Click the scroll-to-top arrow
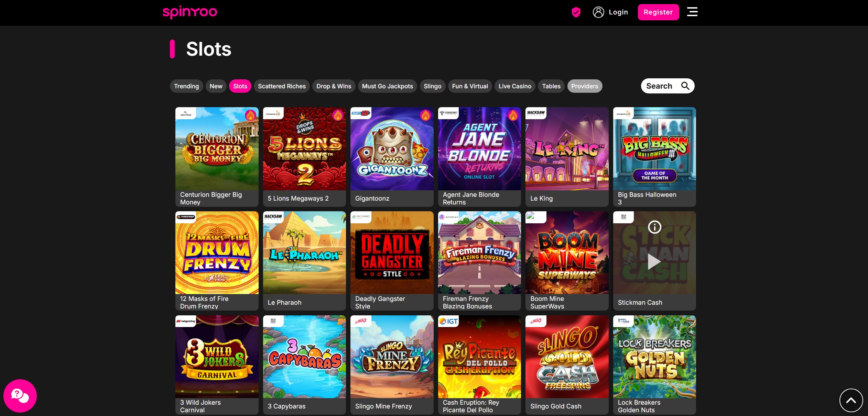The height and width of the screenshot is (416, 868). [x=850, y=400]
